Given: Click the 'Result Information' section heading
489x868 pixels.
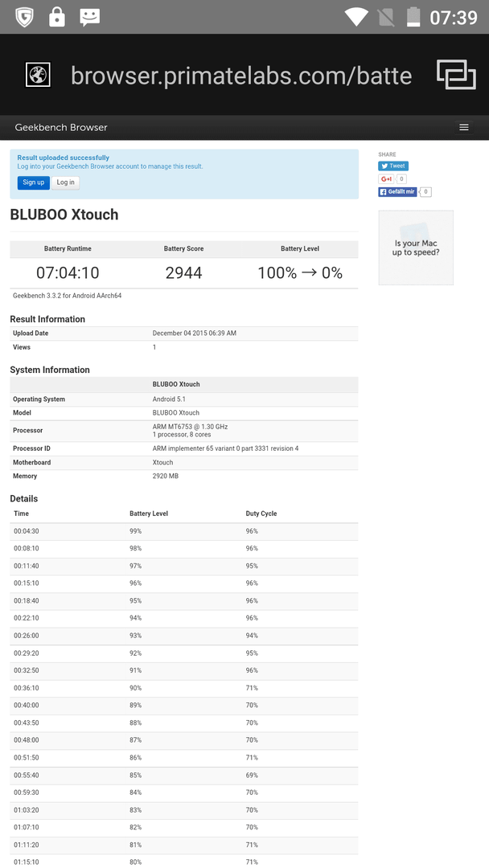Looking at the screenshot, I should click(47, 319).
